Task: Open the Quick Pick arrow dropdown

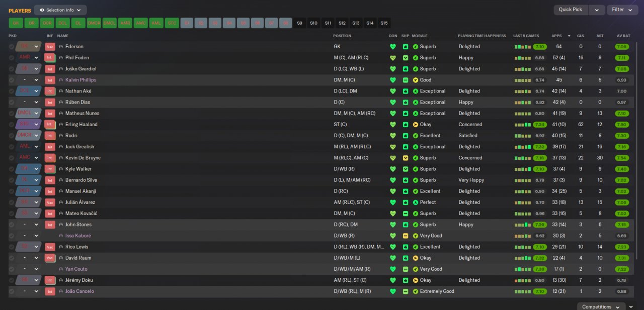Action: tap(597, 10)
